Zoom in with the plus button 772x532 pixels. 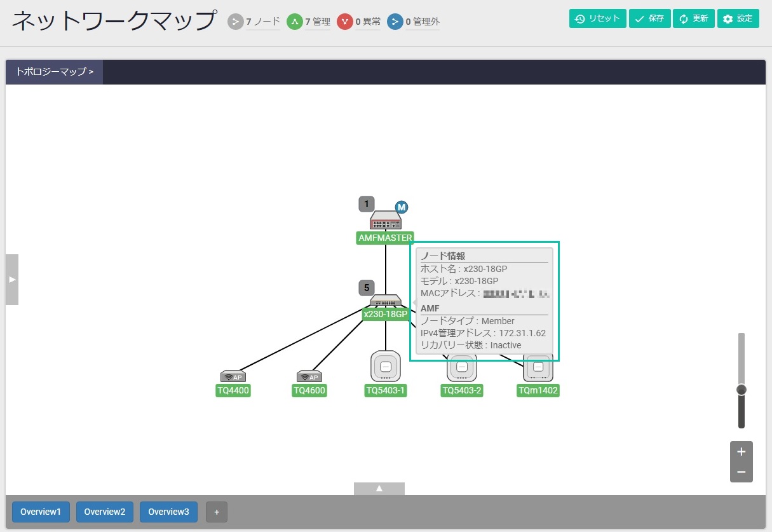[741, 452]
